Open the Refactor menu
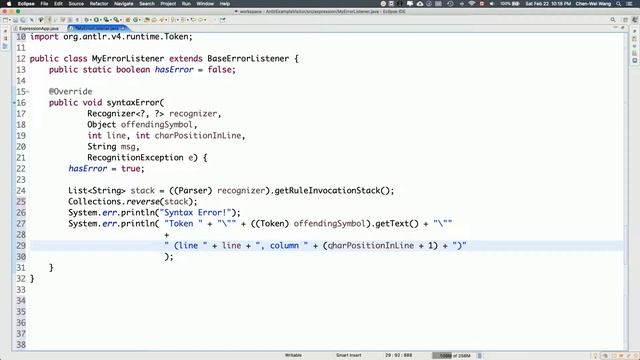Screen dimensions: 640x360 coord(99,4)
